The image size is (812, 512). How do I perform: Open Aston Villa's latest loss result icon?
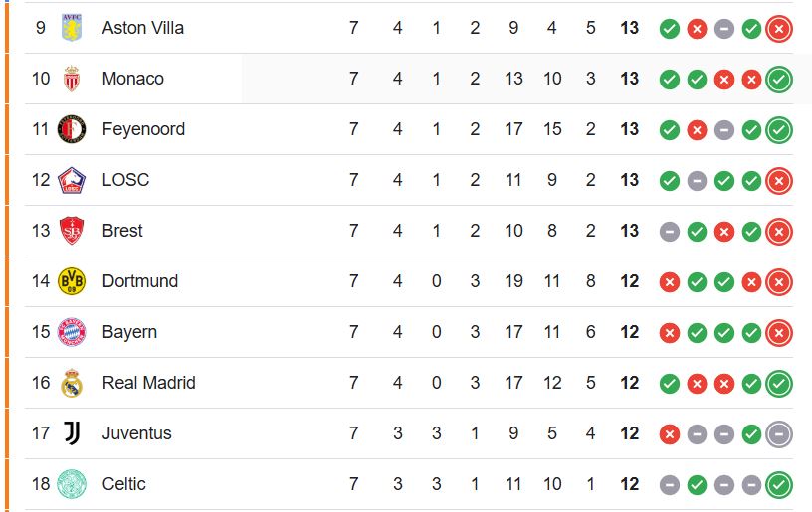coord(779,29)
